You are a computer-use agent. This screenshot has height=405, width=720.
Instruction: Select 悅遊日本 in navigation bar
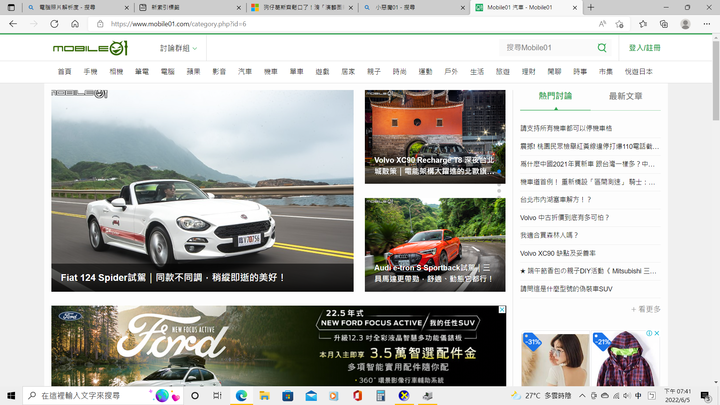(x=639, y=72)
